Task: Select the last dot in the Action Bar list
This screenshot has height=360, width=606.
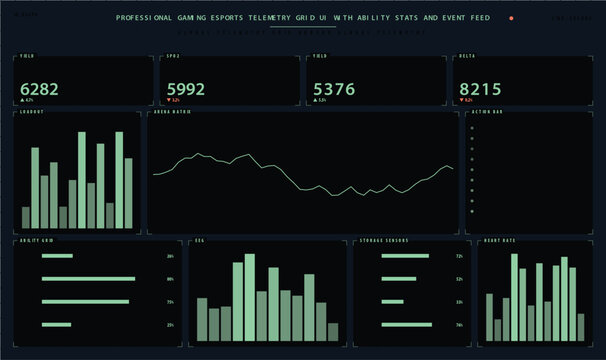Action: [472, 211]
